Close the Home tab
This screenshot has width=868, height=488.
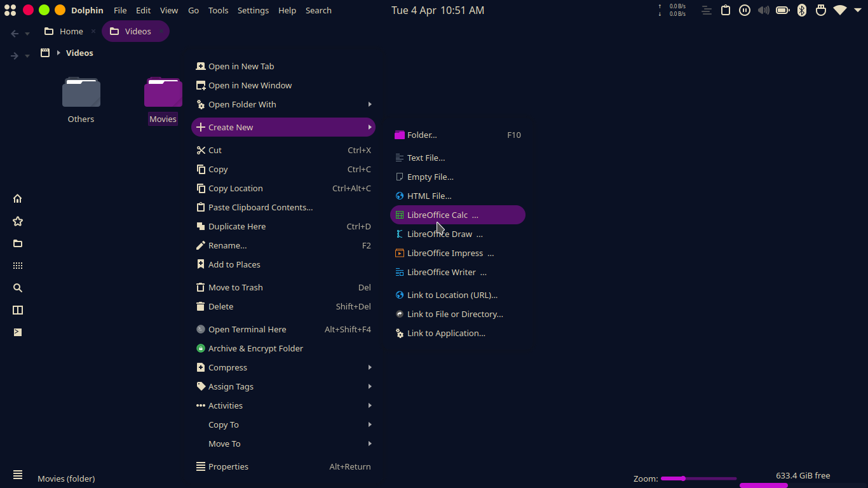[93, 31]
